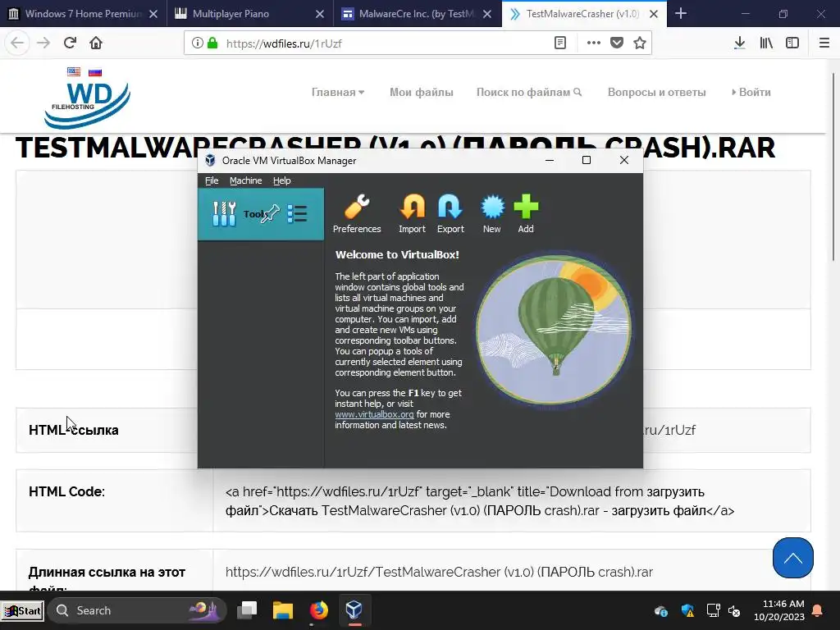Open the Start menu
The image size is (840, 630).
pyautogui.click(x=22, y=610)
